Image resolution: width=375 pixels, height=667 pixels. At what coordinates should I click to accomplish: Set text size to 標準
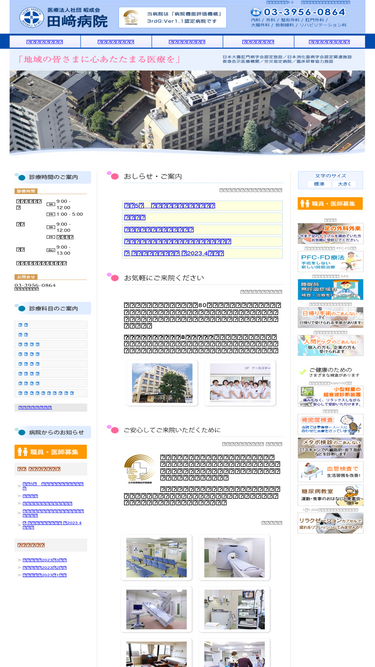(x=319, y=184)
